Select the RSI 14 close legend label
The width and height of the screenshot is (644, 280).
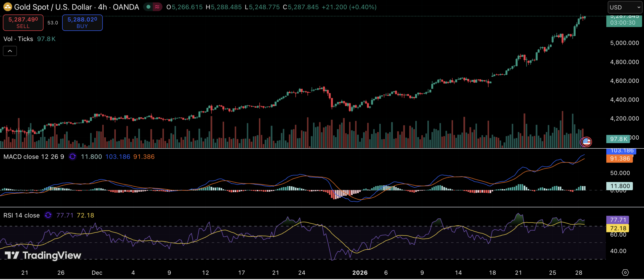click(x=22, y=215)
